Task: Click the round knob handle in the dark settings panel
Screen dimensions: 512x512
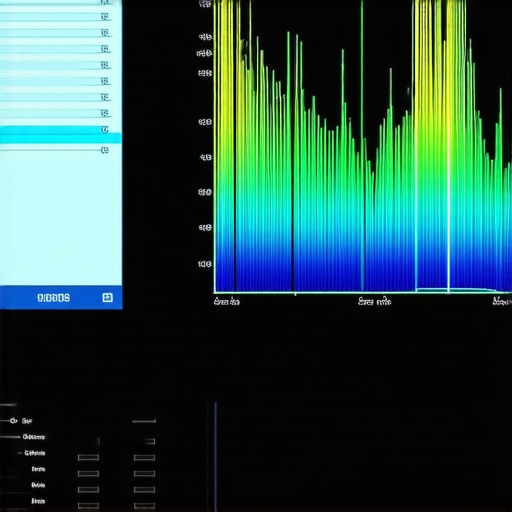Action: tap(13, 421)
